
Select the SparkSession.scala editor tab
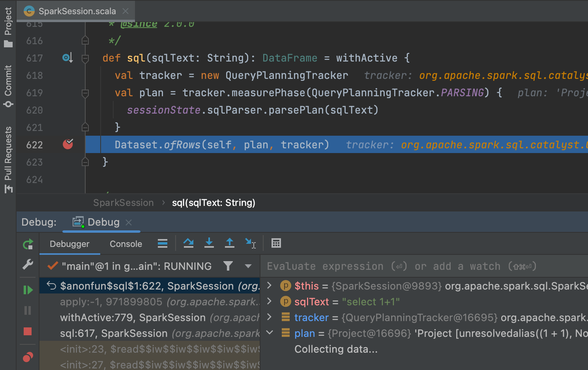(77, 11)
